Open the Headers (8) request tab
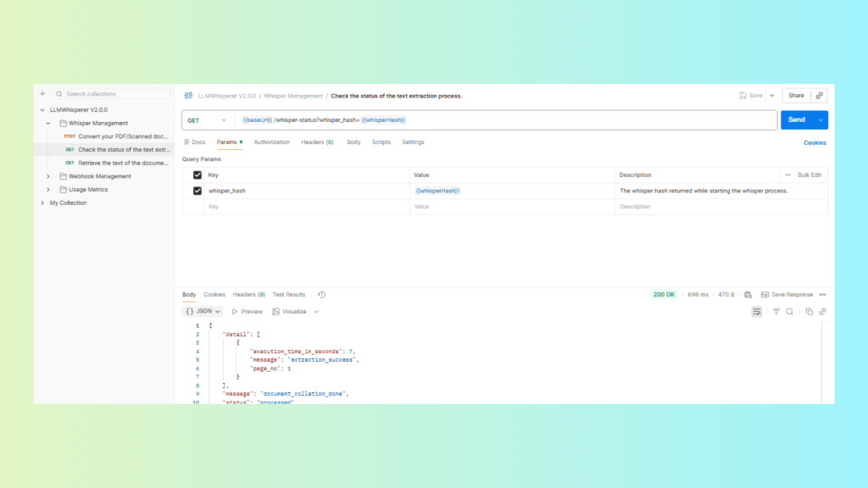The image size is (868, 488). [x=317, y=142]
